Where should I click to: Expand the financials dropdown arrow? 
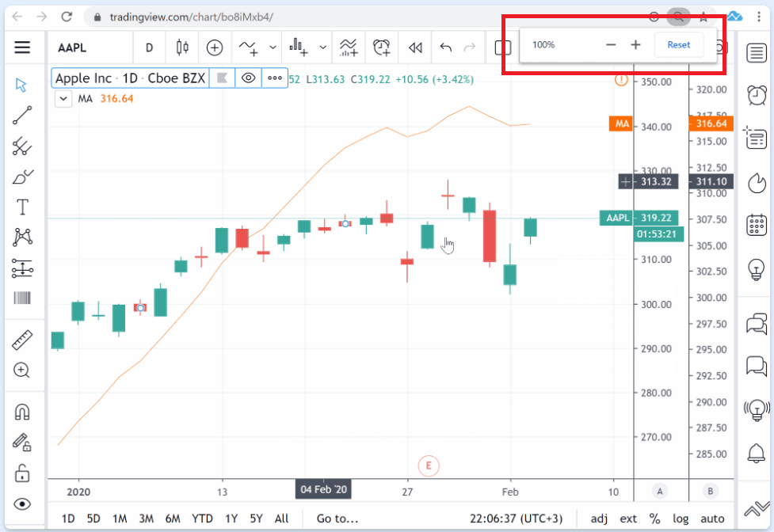(322, 47)
